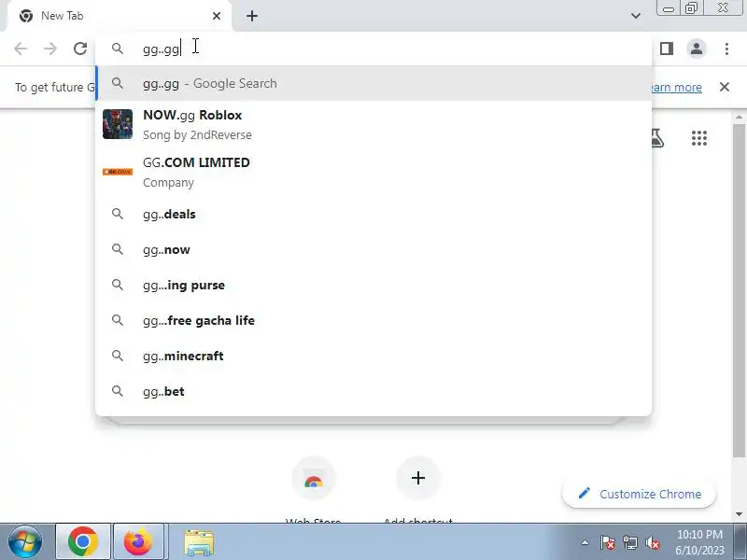Select the gg..bet suggestion
This screenshot has width=747, height=560.
(x=374, y=391)
